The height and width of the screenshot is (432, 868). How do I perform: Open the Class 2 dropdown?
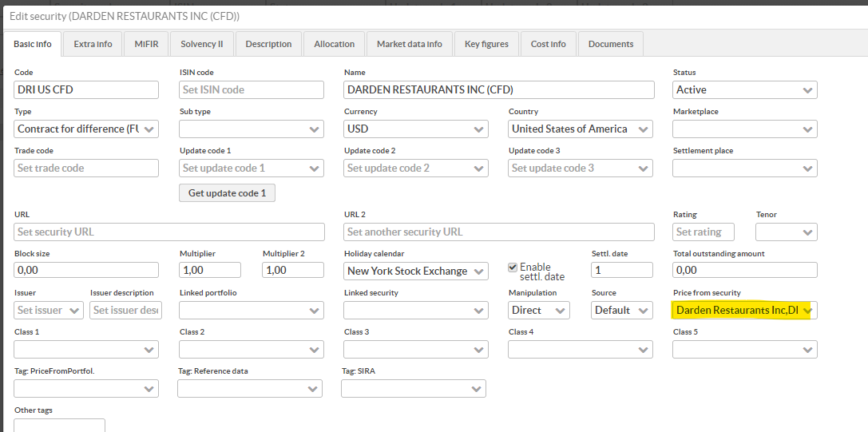point(252,350)
